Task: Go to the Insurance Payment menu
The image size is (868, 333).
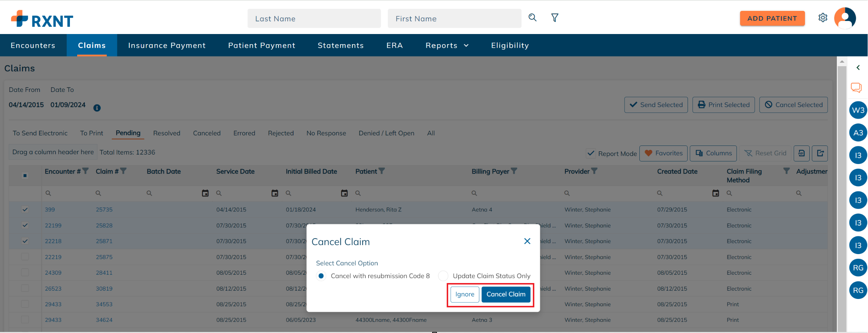Action: pyautogui.click(x=167, y=46)
